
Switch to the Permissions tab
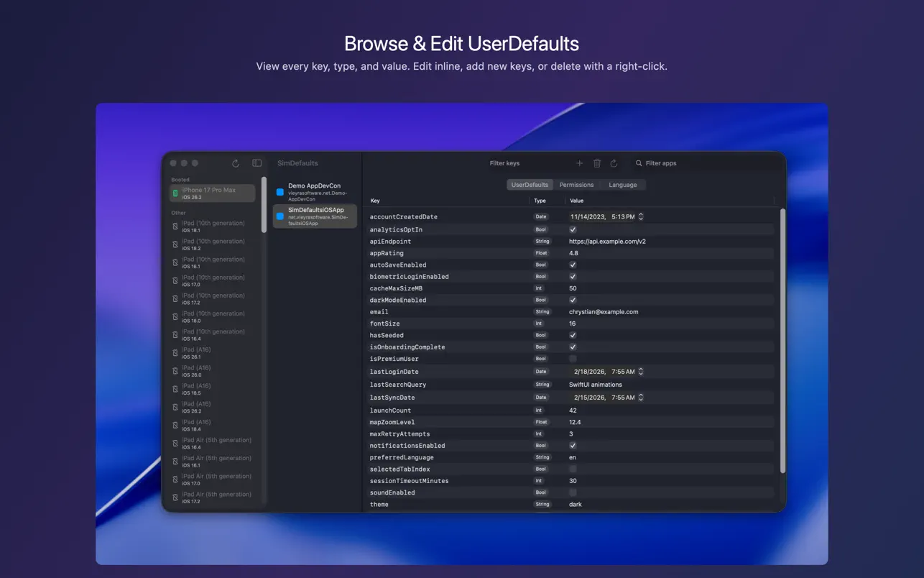click(576, 185)
